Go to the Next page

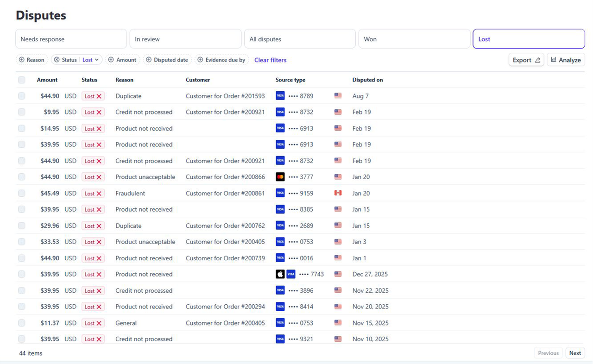pos(575,353)
